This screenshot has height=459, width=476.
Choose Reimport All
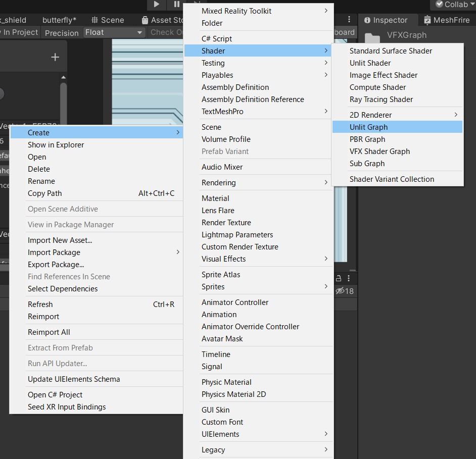click(97, 332)
